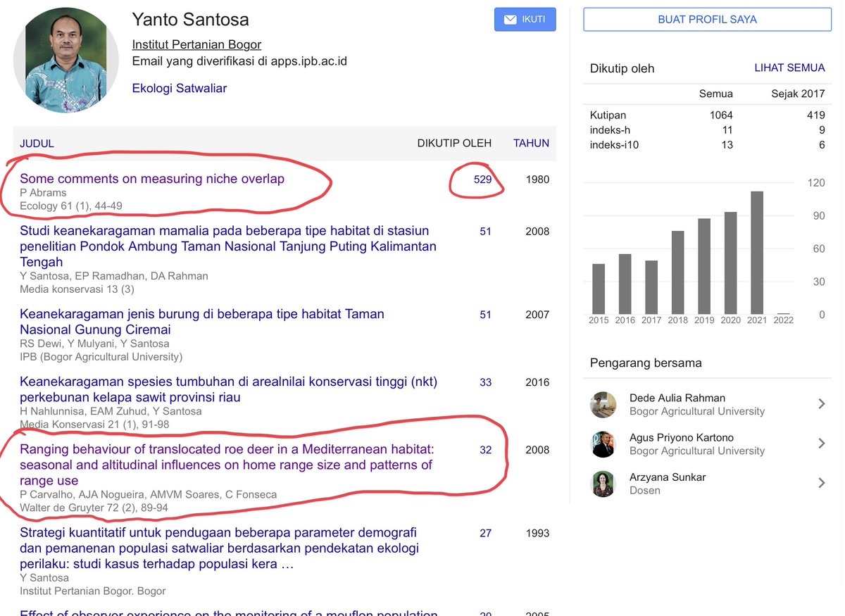This screenshot has height=616, width=845.
Task: Sort publications by JUDUL column header
Action: [37, 143]
